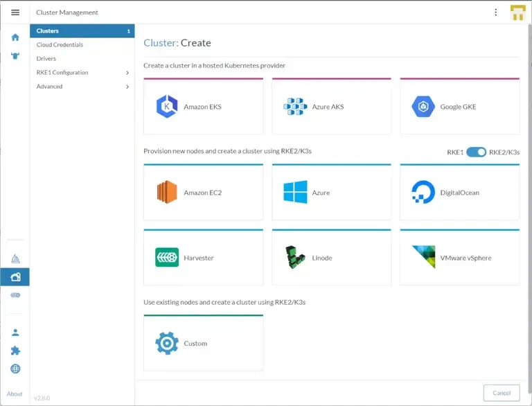Click the Cancel button

501,393
